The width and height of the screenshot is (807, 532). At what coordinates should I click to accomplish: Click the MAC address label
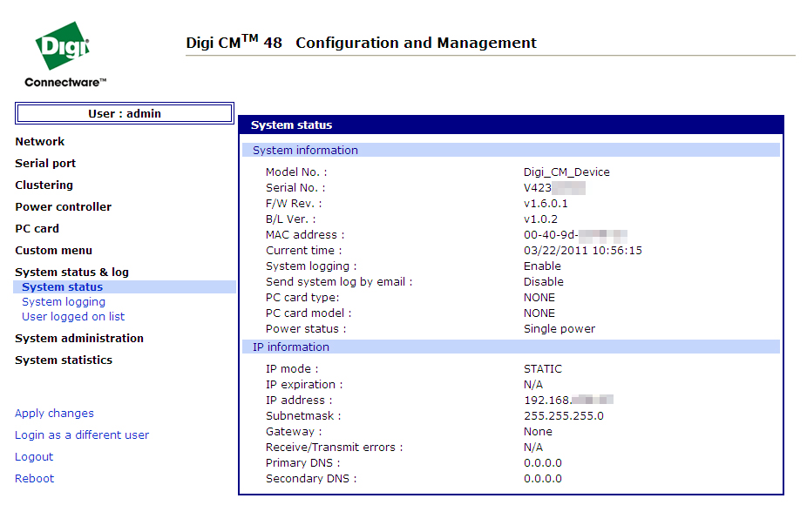[x=305, y=235]
